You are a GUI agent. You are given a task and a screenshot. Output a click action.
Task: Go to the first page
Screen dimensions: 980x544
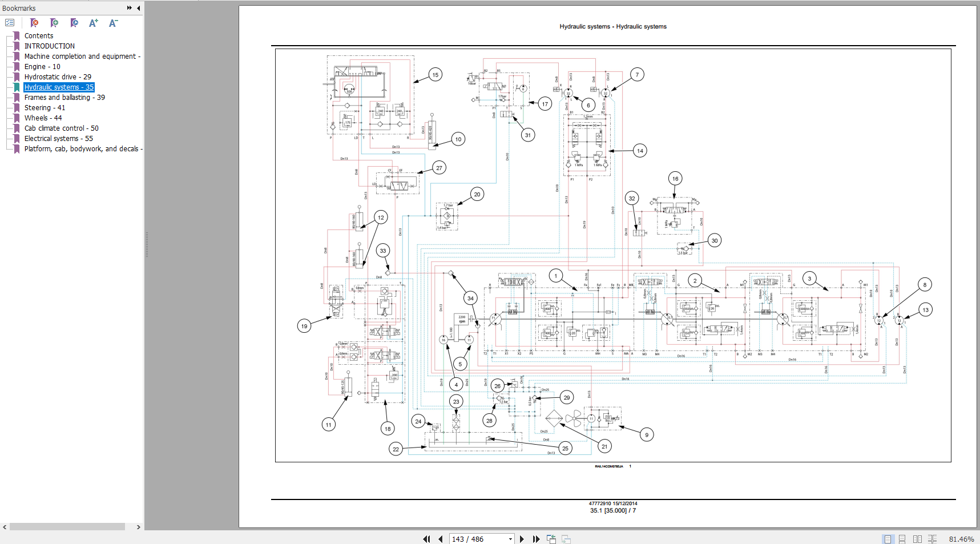[x=426, y=539]
